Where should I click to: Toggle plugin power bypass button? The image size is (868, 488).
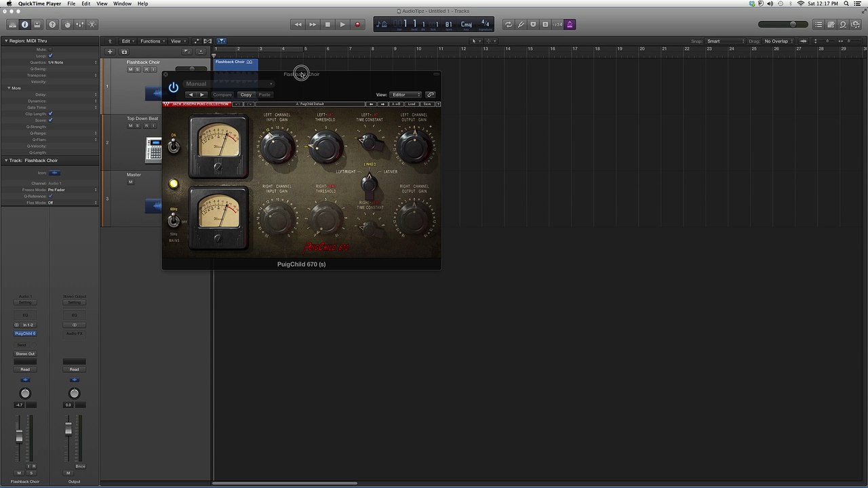coord(174,87)
